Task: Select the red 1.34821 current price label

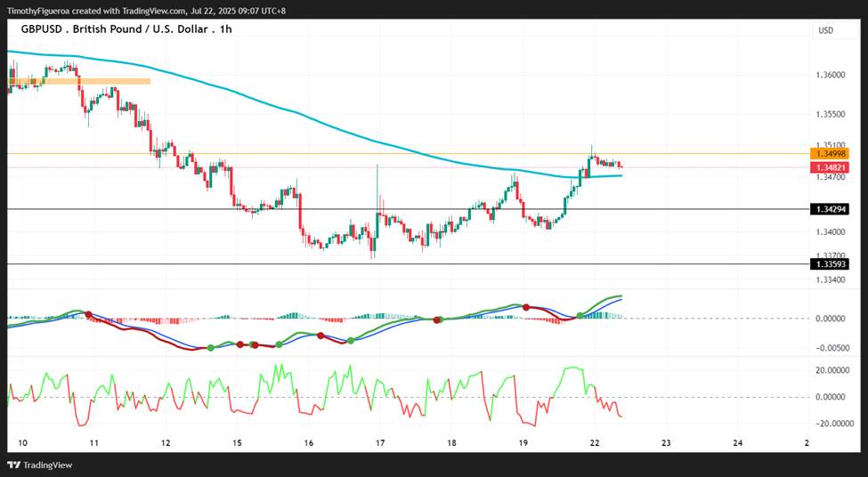Action: coord(828,166)
